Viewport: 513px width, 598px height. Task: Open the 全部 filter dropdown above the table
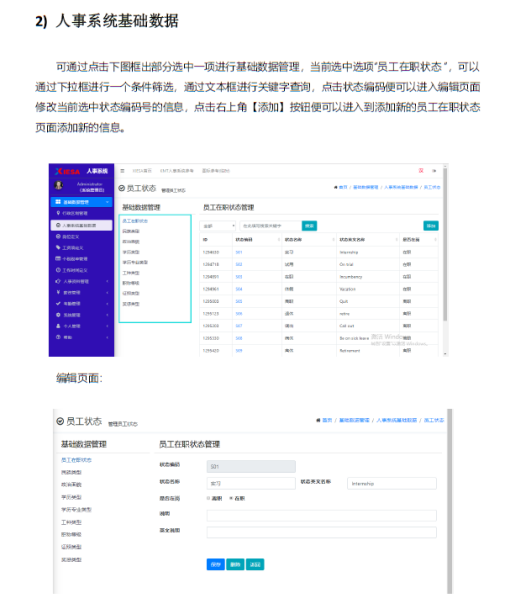pos(218,226)
